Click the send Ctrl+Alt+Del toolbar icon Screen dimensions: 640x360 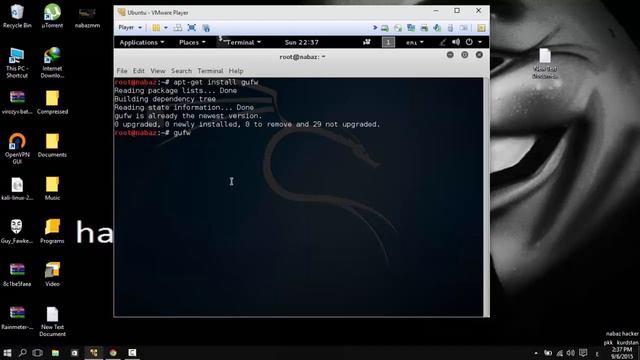[x=178, y=28]
